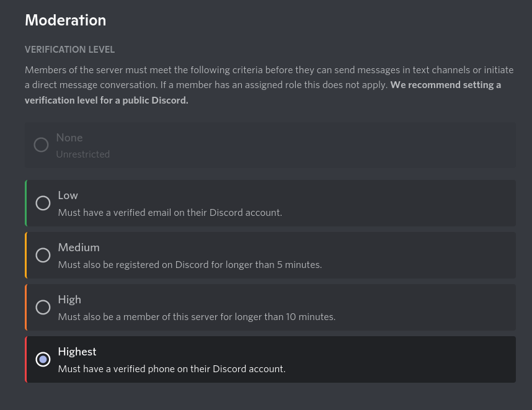532x410 pixels.
Task: Click the 'Unrestricted' description text
Action: pyautogui.click(x=83, y=154)
